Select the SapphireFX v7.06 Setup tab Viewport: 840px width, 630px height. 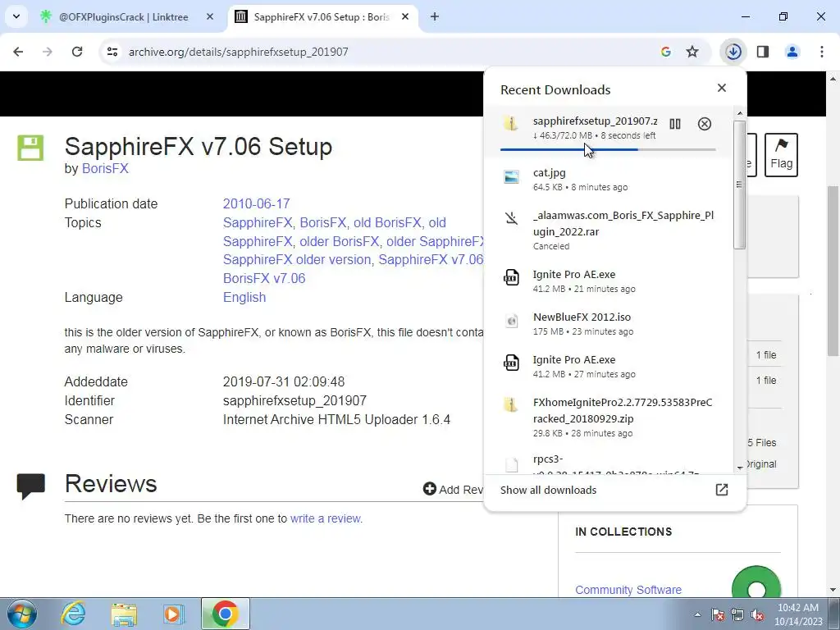(324, 16)
